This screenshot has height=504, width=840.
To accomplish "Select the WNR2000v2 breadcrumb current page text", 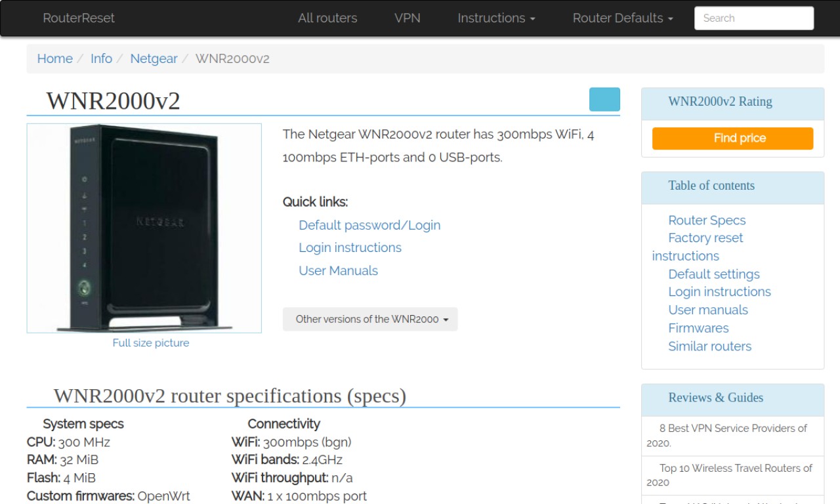I will (x=232, y=58).
